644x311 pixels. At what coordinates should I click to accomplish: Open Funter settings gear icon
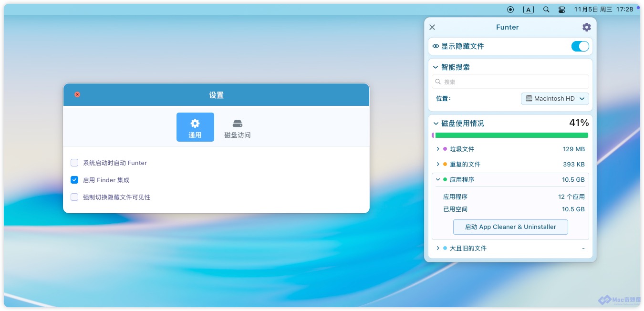click(586, 27)
